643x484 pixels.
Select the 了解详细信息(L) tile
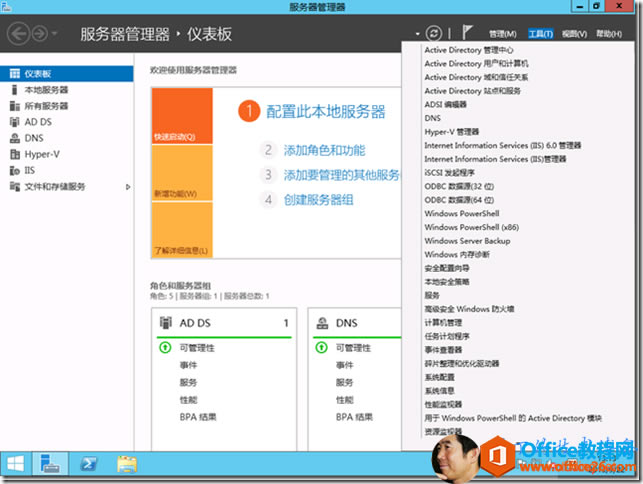[x=182, y=230]
